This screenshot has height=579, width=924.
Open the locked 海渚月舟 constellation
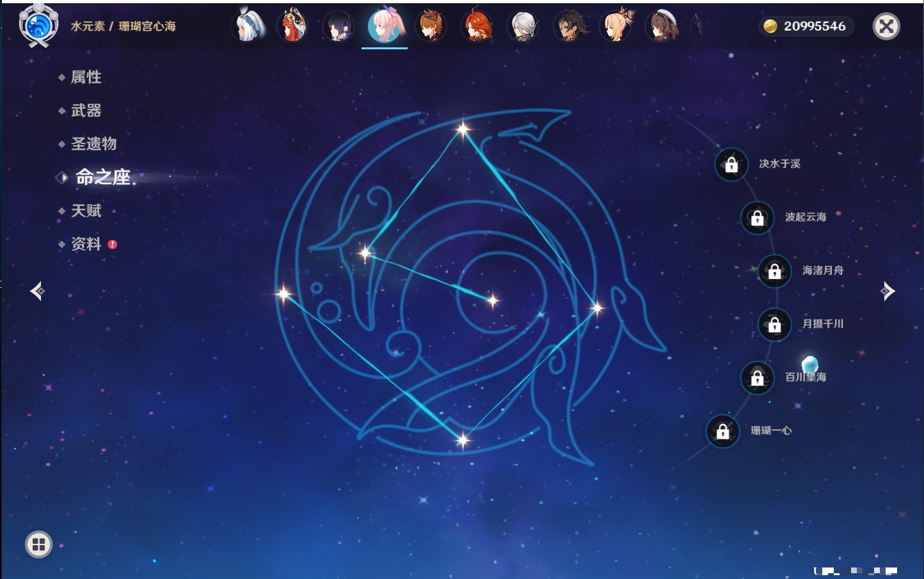(x=774, y=271)
